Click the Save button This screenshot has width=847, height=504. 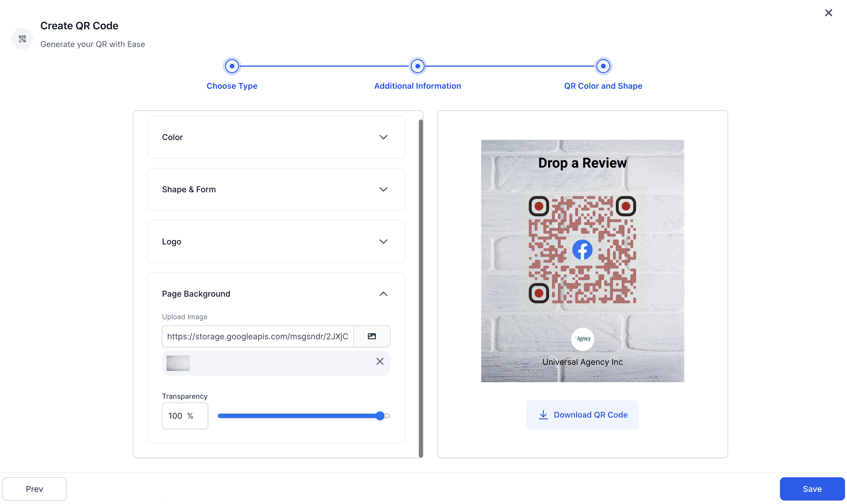coord(812,489)
